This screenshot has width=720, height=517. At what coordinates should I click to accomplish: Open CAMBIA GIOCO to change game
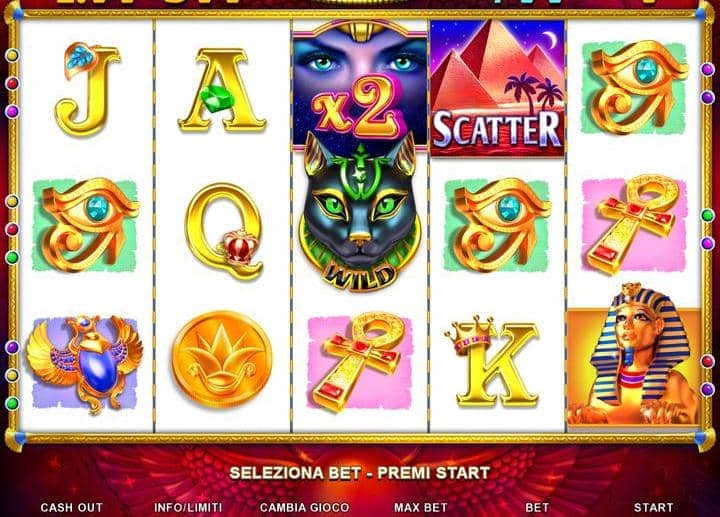pyautogui.click(x=304, y=507)
